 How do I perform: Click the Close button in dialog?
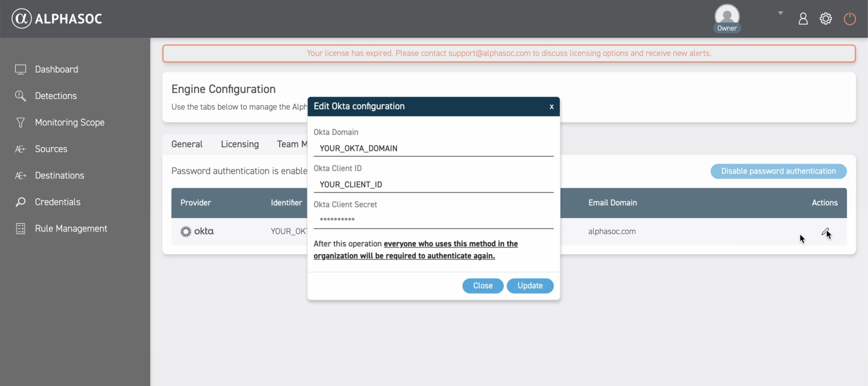[x=483, y=286]
